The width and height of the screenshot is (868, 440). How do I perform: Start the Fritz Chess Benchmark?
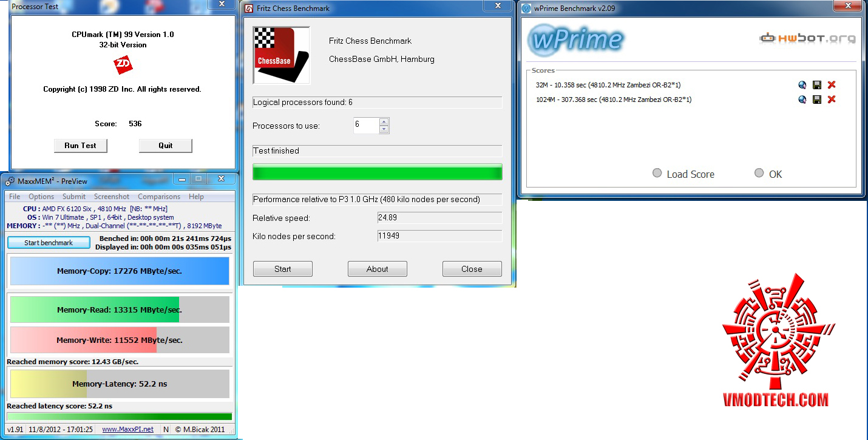pos(283,269)
